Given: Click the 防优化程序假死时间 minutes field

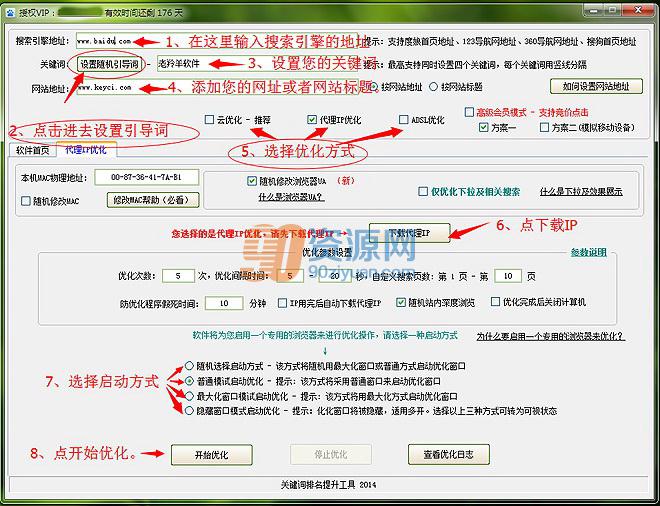Looking at the screenshot, I should coord(224,303).
